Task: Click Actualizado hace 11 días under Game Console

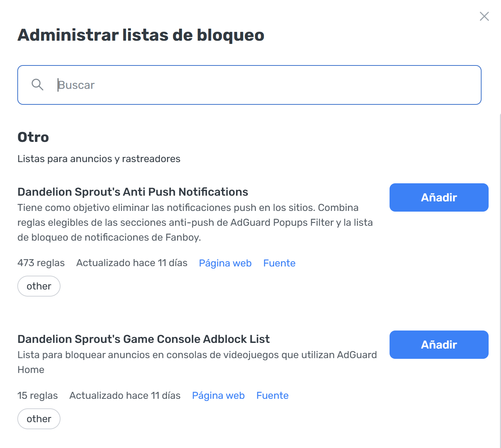Action: (125, 395)
